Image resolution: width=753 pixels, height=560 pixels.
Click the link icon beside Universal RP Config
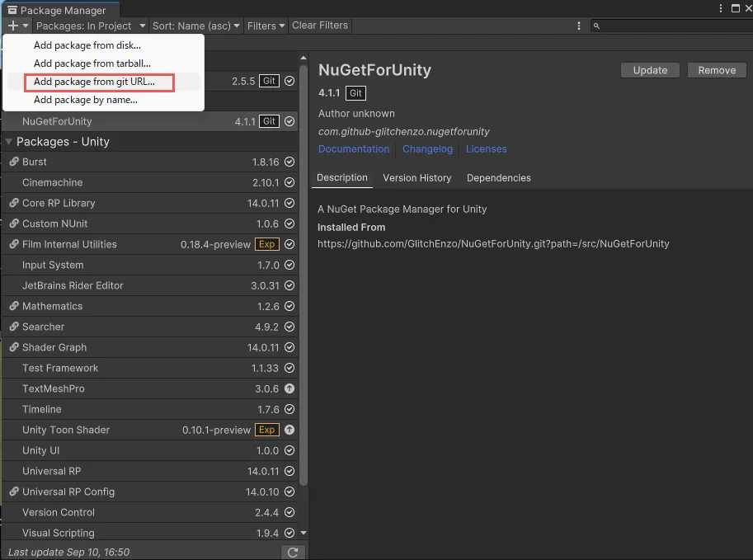[14, 492]
